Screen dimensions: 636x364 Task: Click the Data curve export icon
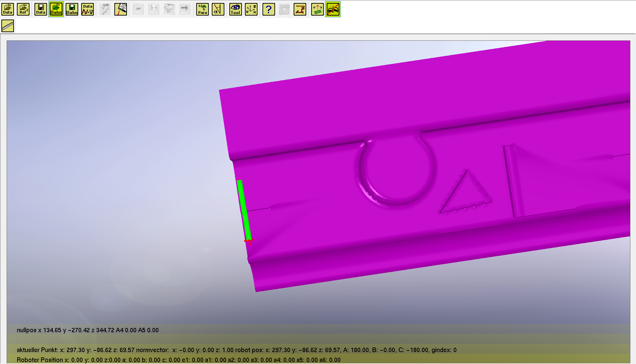(x=87, y=9)
